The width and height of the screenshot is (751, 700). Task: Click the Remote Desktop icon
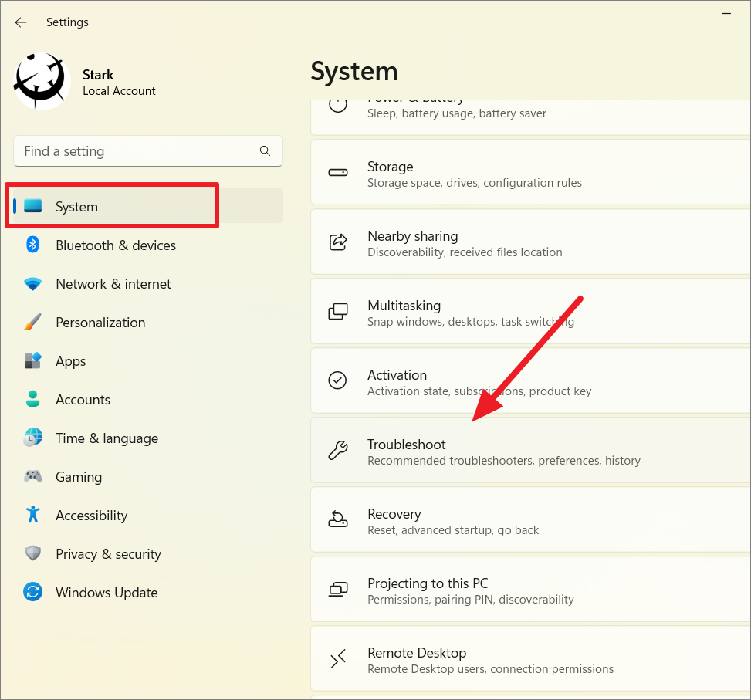click(338, 659)
